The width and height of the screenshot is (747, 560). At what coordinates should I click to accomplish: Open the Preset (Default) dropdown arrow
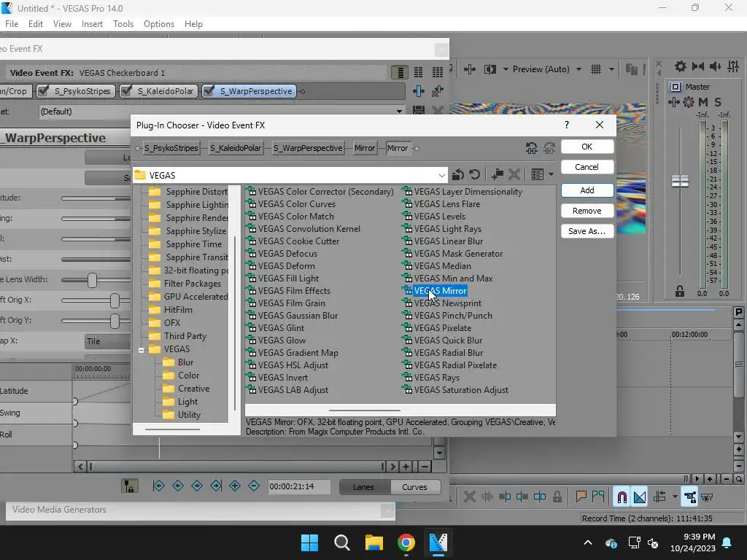click(x=399, y=111)
